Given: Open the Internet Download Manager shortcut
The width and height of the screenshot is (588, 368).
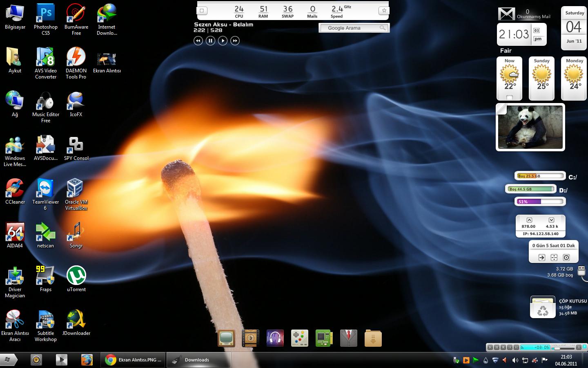Looking at the screenshot, I should (x=107, y=19).
